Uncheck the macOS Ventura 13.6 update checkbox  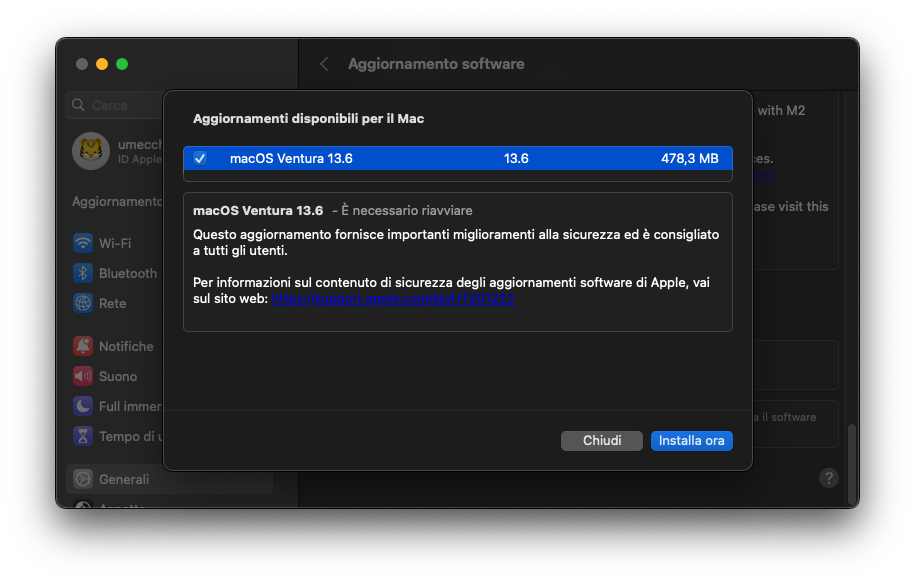(x=200, y=158)
